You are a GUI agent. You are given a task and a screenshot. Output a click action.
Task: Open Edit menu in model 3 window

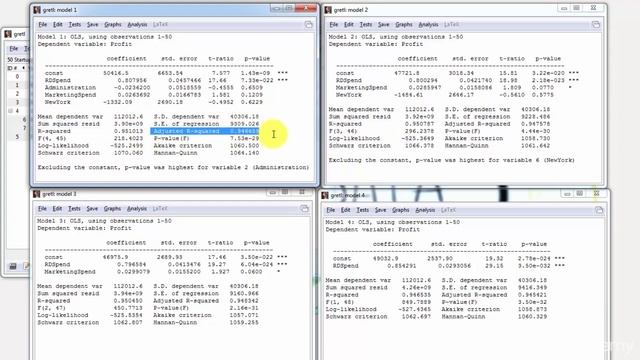(x=57, y=209)
